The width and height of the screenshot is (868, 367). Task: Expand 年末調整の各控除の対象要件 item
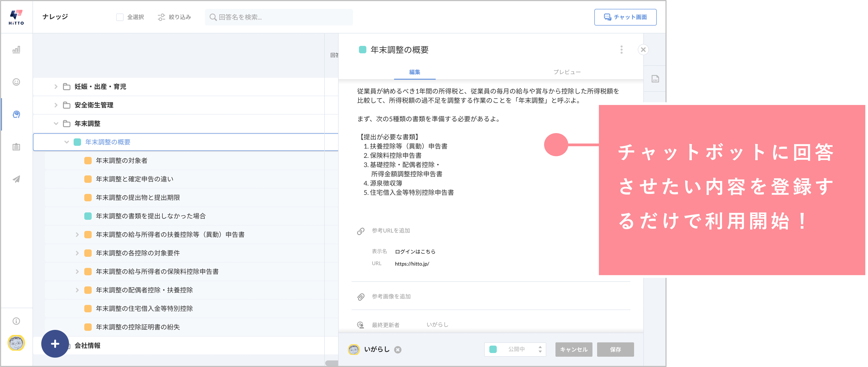[x=77, y=253]
